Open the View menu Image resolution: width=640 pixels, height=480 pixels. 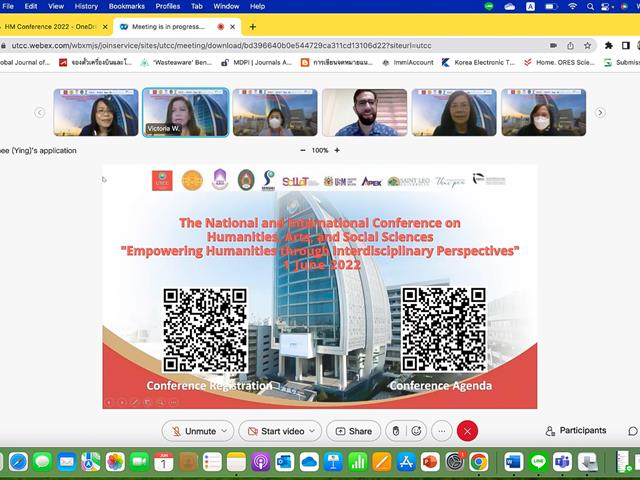[56, 6]
